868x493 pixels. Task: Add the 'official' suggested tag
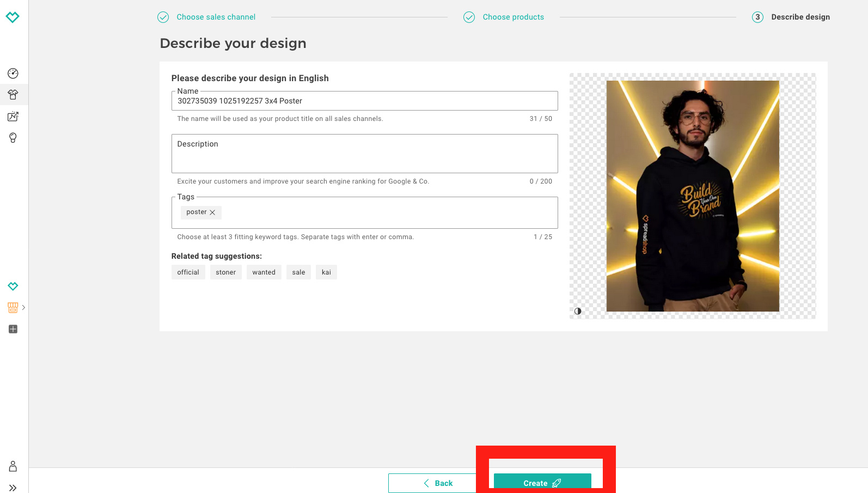point(188,272)
